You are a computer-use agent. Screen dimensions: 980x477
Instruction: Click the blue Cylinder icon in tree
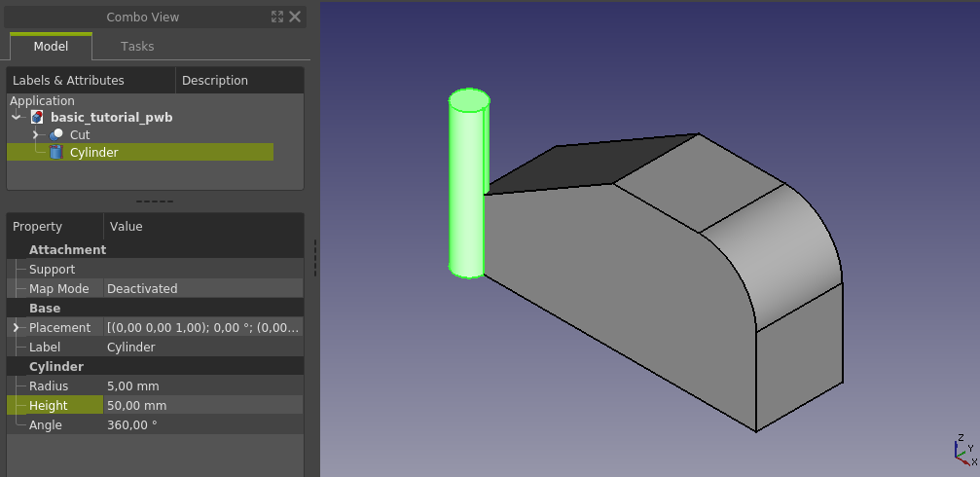[x=56, y=152]
